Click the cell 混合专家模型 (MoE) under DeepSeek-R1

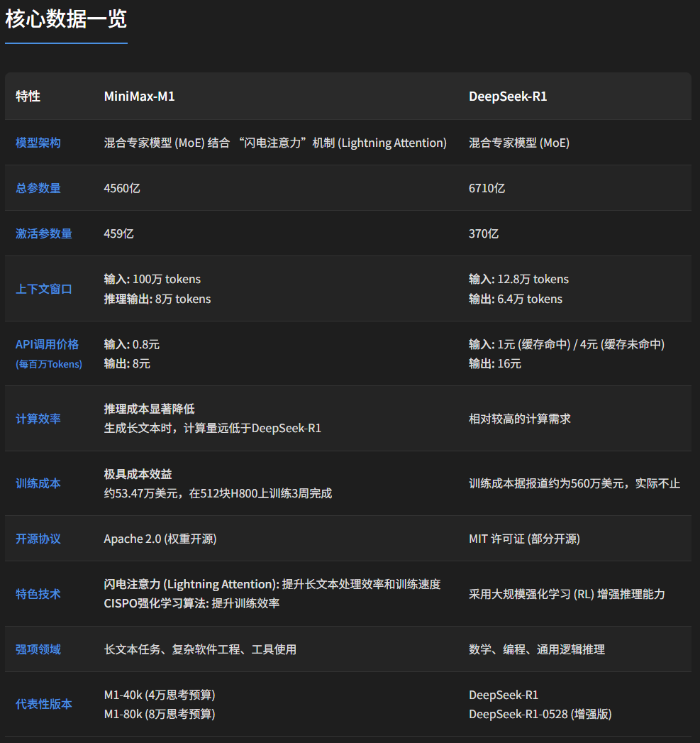[x=519, y=143]
